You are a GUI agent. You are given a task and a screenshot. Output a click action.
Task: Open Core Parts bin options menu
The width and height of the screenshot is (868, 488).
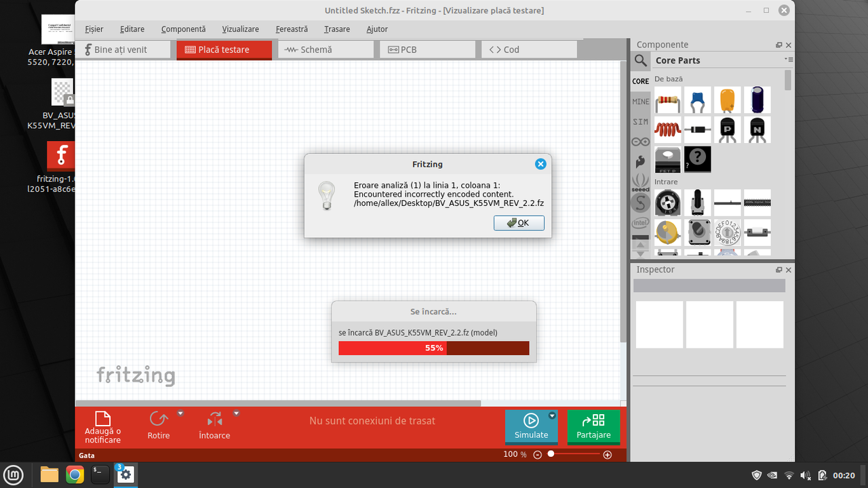(x=789, y=60)
